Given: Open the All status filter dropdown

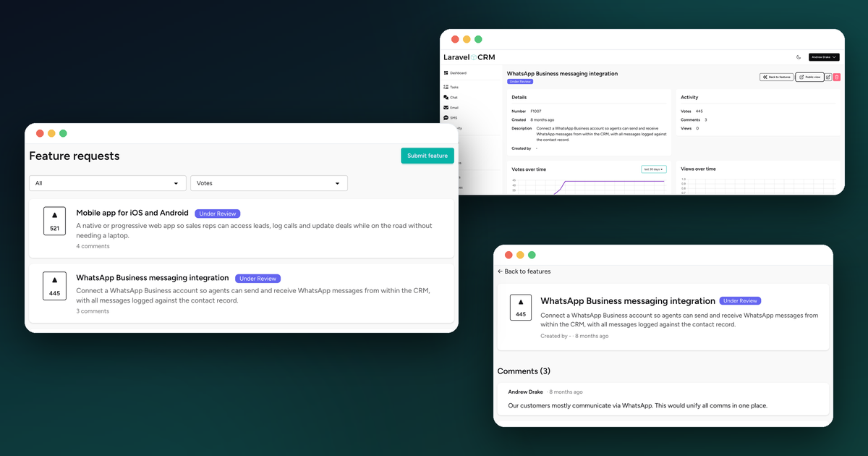Looking at the screenshot, I should tap(108, 183).
